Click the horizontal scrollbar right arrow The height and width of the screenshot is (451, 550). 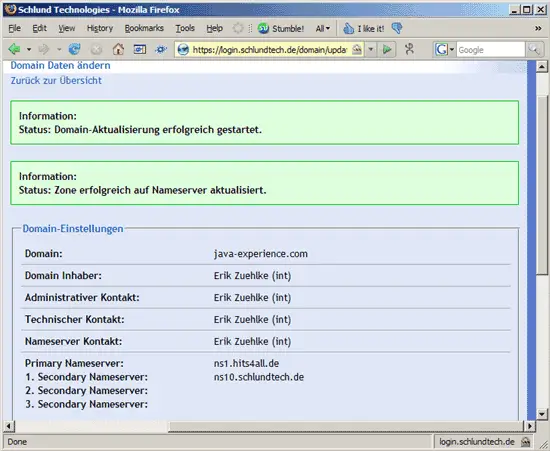pos(530,426)
